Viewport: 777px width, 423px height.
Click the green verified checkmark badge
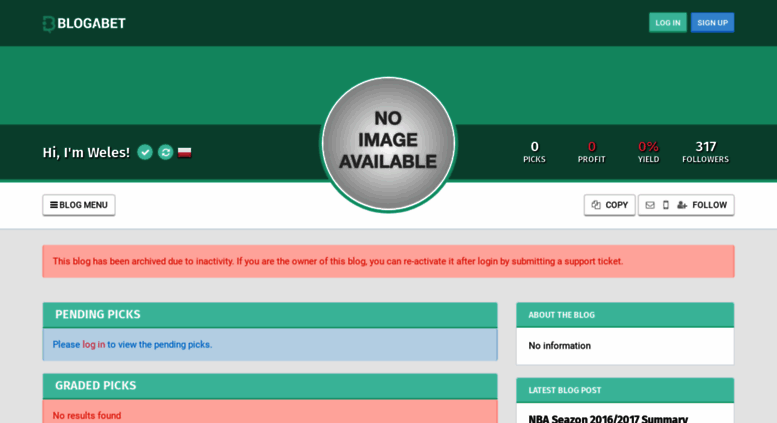point(145,152)
